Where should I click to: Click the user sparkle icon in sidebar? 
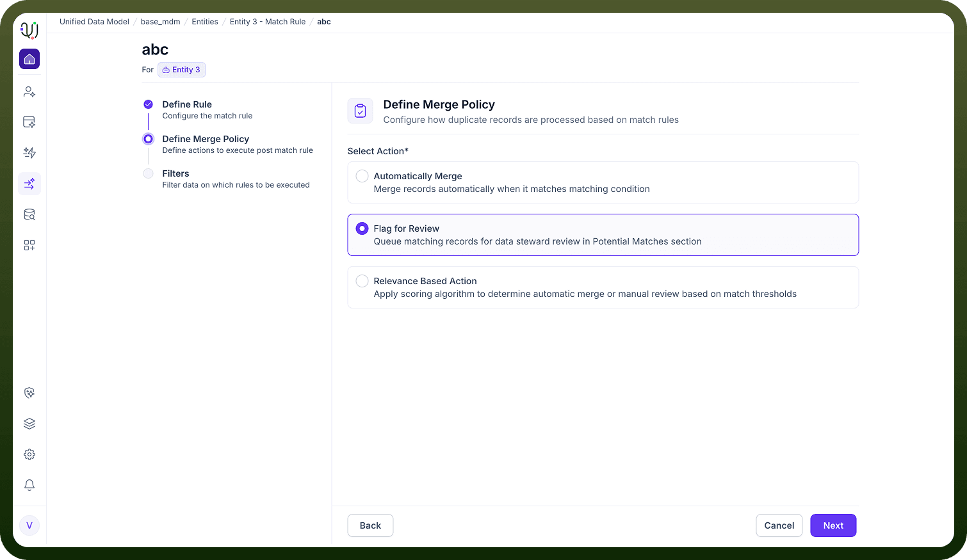[x=29, y=92]
